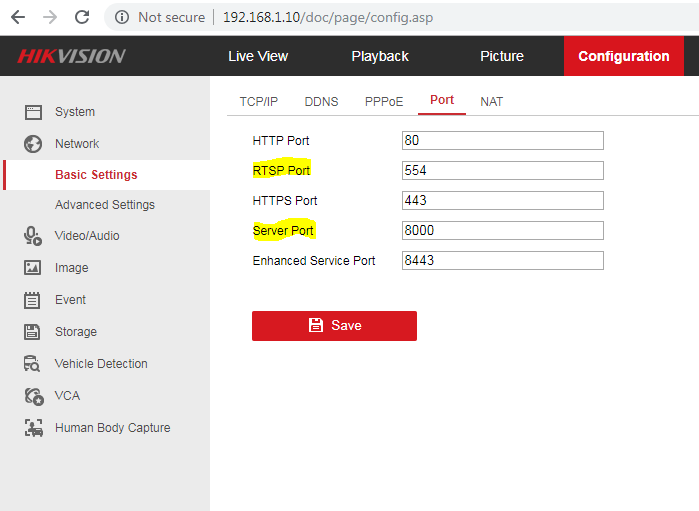Click the Network globe icon
699x511 pixels.
[x=32, y=143]
